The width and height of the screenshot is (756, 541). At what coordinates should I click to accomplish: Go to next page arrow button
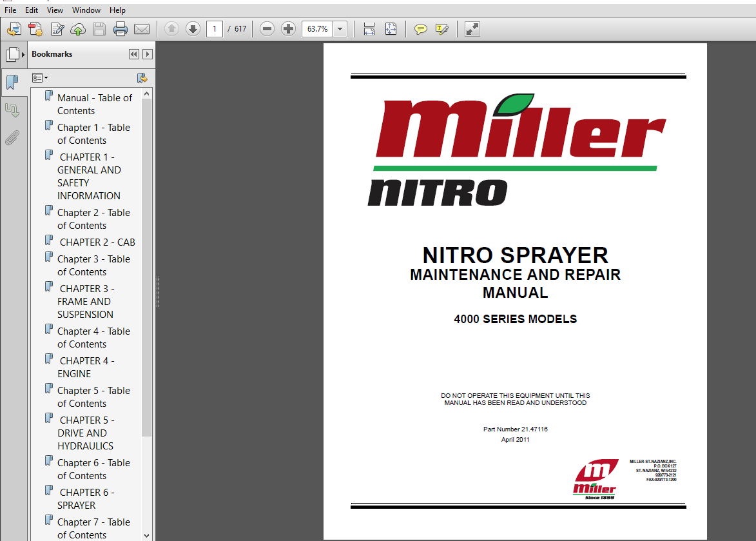pos(193,29)
